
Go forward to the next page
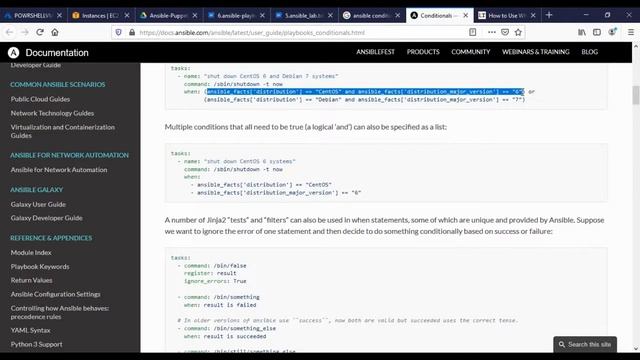pyautogui.click(x=24, y=32)
